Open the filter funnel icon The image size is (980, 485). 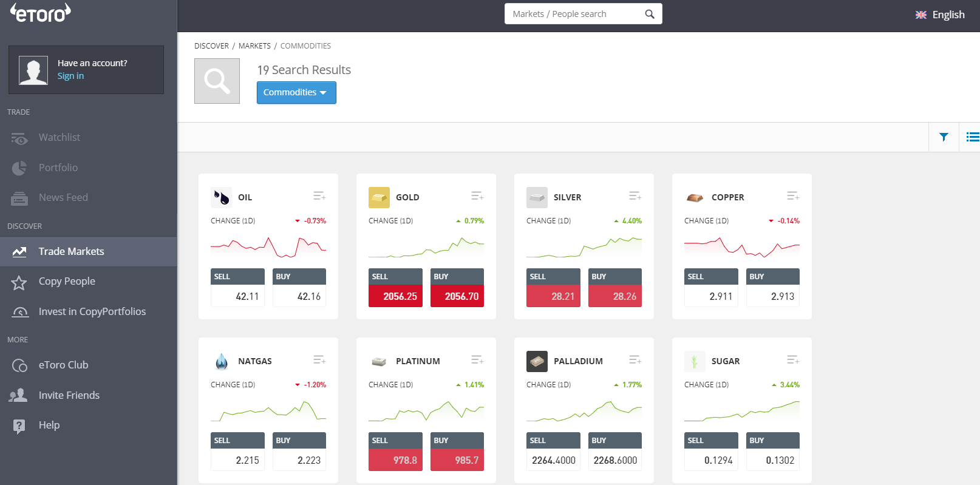coord(944,137)
